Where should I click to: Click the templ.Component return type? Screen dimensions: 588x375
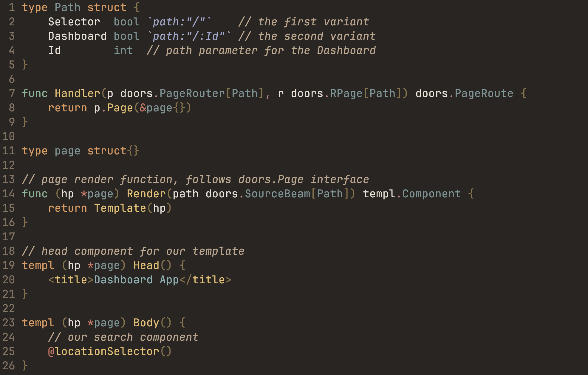[411, 194]
